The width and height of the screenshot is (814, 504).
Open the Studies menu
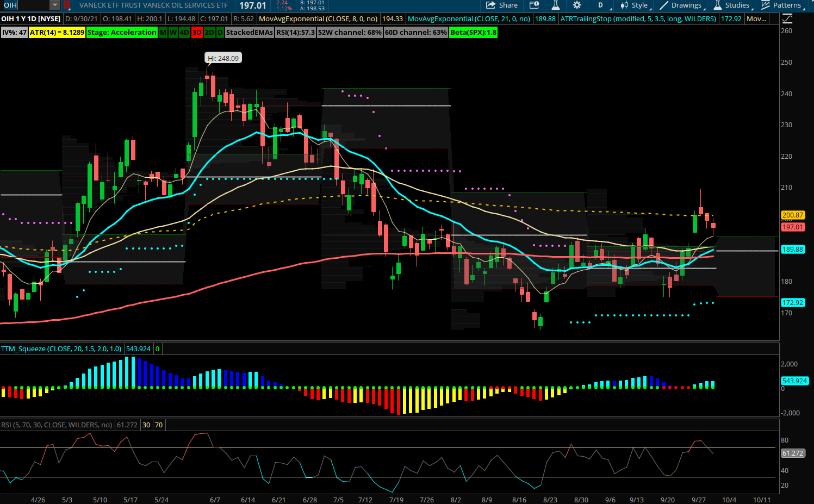point(732,5)
